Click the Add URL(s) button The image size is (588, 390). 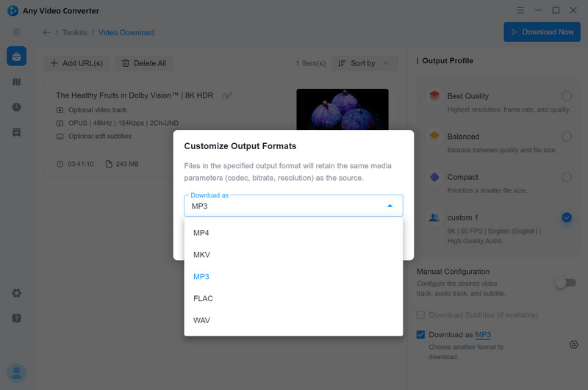77,63
